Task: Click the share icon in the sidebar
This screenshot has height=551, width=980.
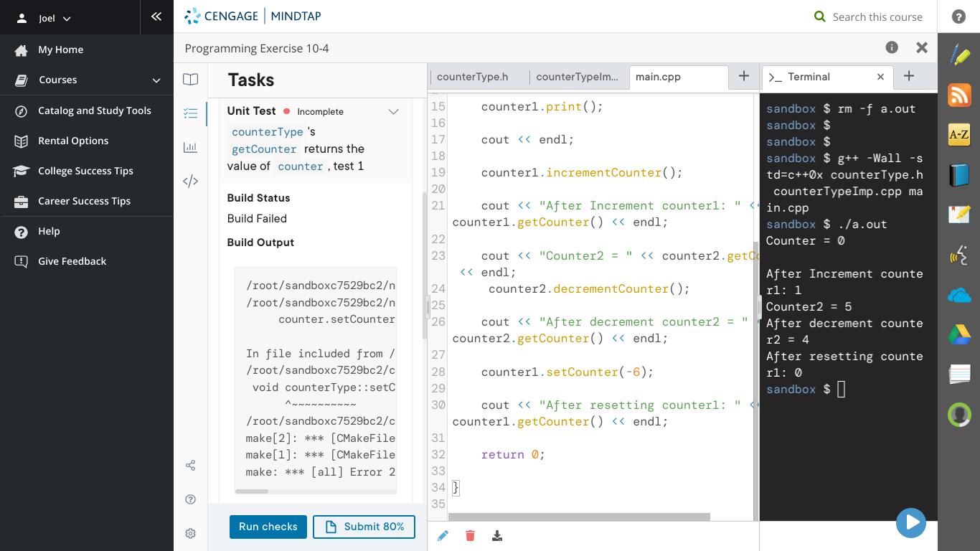Action: [190, 465]
